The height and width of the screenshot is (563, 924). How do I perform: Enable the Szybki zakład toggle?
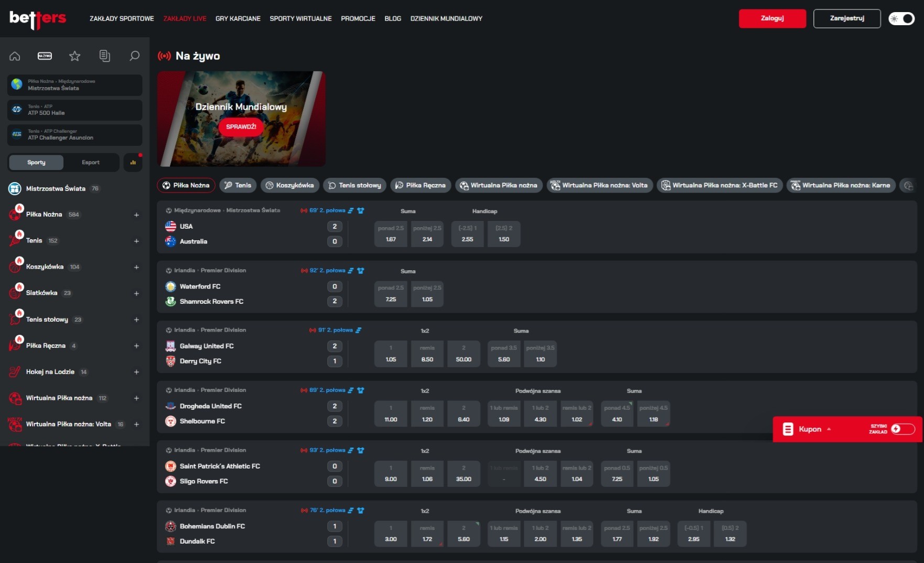tap(902, 429)
